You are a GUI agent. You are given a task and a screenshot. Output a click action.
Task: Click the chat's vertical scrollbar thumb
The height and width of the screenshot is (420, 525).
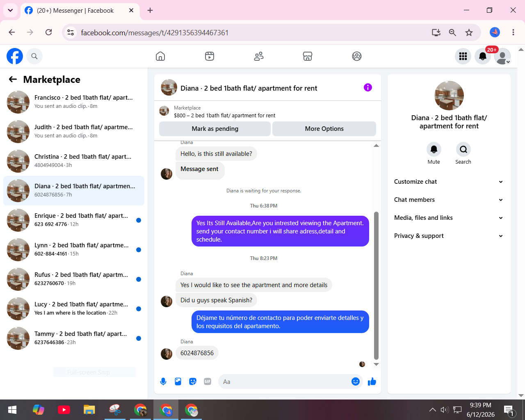coord(376,285)
